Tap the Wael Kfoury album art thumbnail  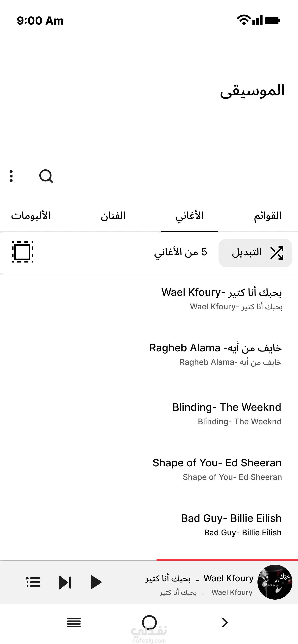(275, 582)
